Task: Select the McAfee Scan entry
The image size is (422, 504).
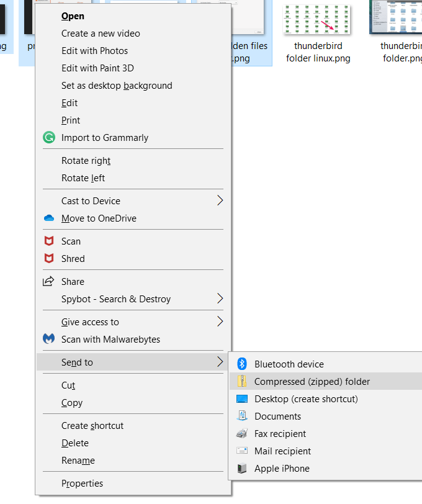Action: coord(133,241)
